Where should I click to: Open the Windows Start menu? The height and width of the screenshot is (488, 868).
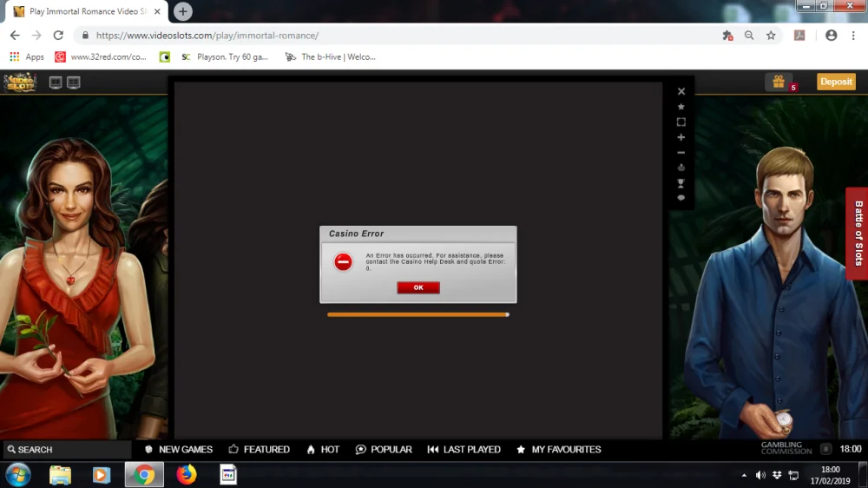[18, 475]
